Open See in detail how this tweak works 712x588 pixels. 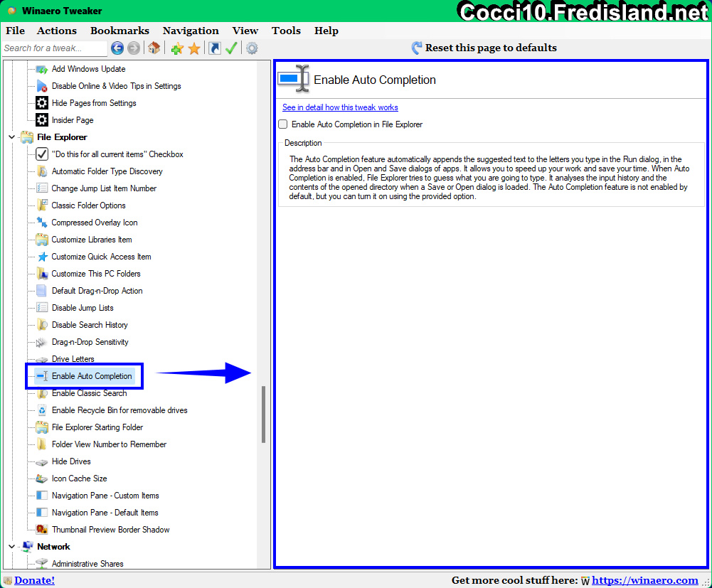(340, 107)
